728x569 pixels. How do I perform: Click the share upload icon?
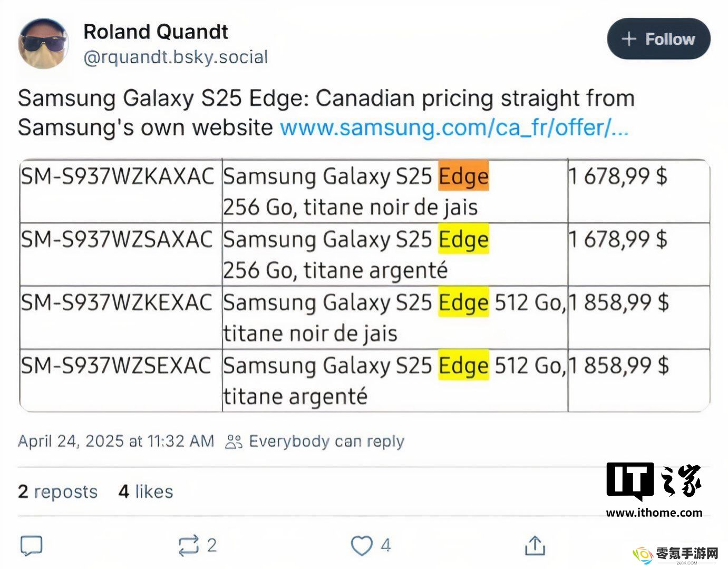[535, 545]
